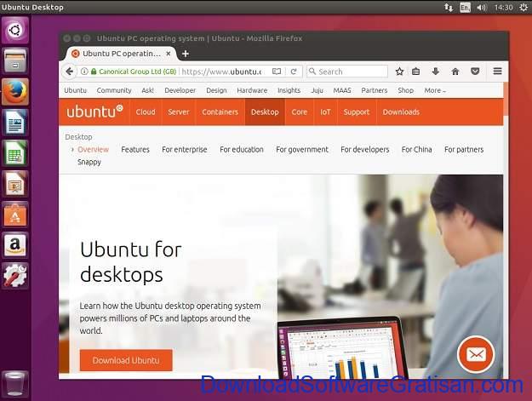Open the Features sub-navigation link

[135, 149]
